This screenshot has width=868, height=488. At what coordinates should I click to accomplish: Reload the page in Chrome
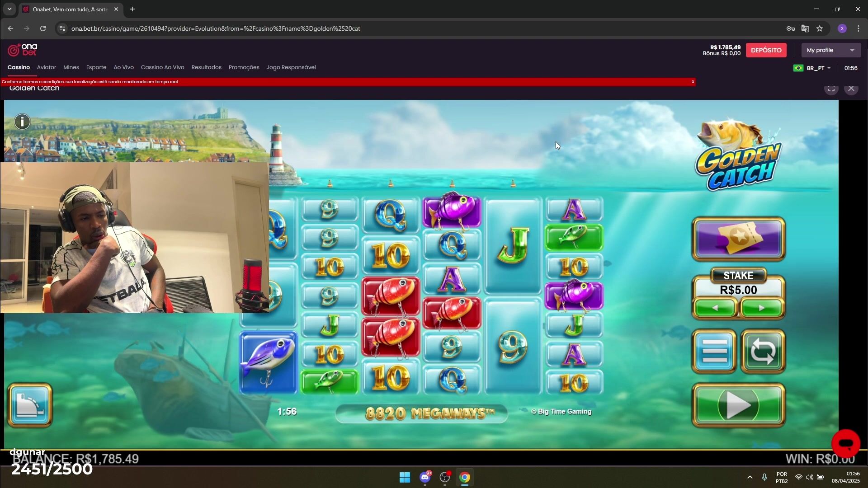click(x=43, y=28)
